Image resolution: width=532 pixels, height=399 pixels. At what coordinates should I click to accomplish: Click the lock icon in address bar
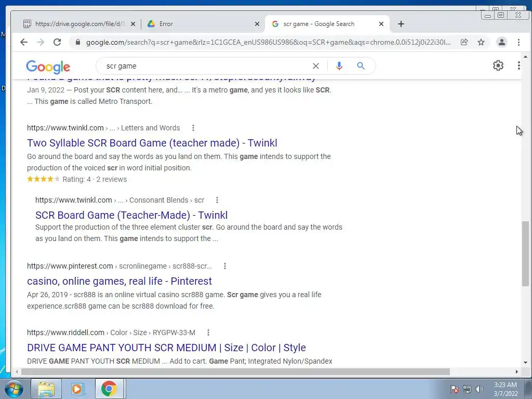pos(78,42)
